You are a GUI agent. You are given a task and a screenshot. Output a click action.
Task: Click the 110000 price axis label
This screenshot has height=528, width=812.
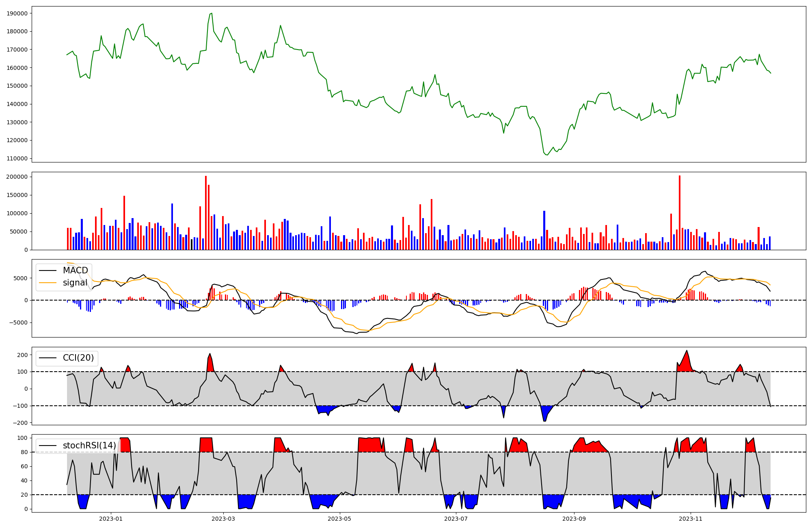click(17, 158)
